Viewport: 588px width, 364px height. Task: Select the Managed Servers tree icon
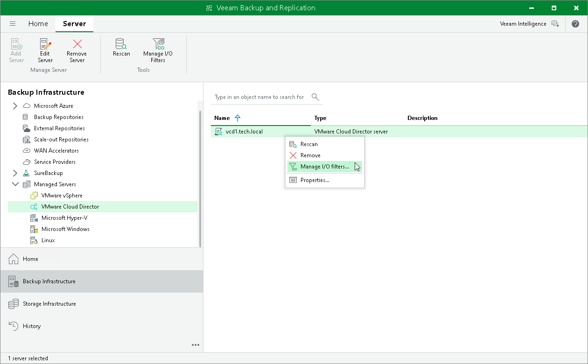(26, 184)
